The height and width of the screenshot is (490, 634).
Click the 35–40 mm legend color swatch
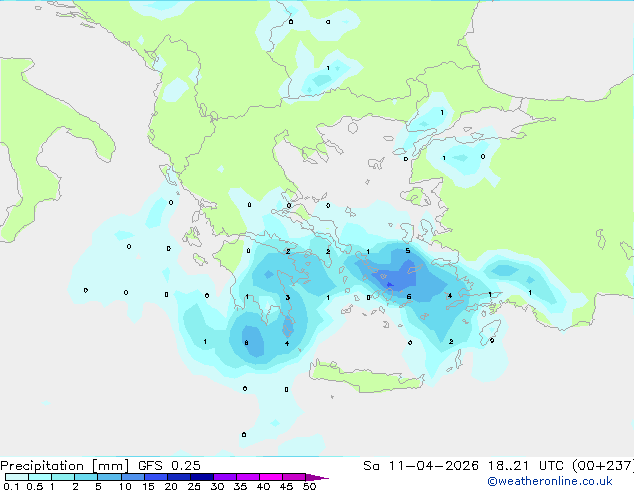[x=248, y=477]
